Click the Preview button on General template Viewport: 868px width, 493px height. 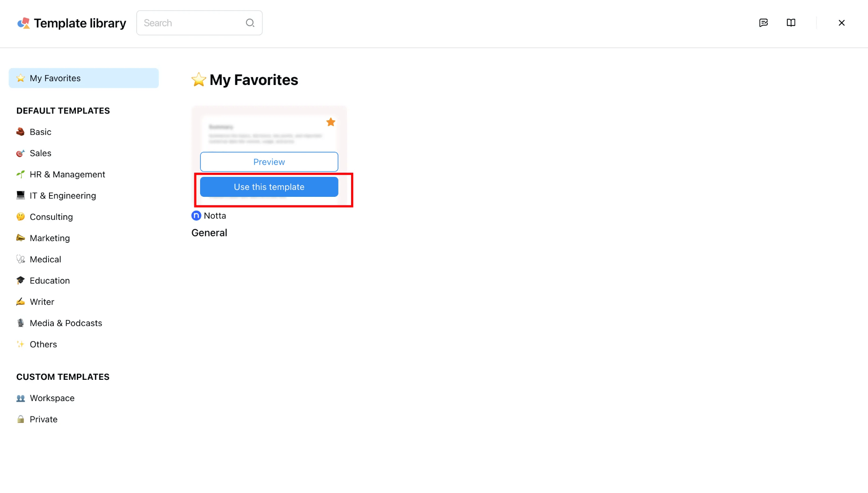tap(269, 162)
